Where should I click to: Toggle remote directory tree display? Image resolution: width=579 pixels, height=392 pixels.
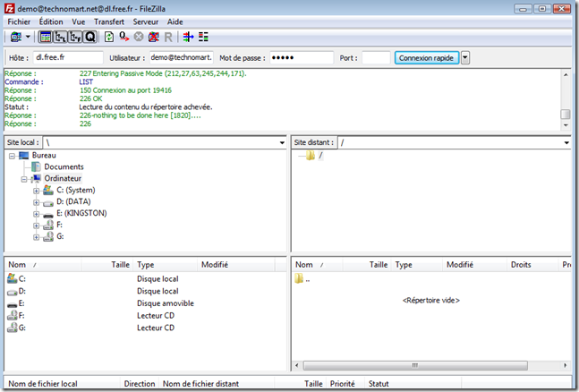[75, 37]
